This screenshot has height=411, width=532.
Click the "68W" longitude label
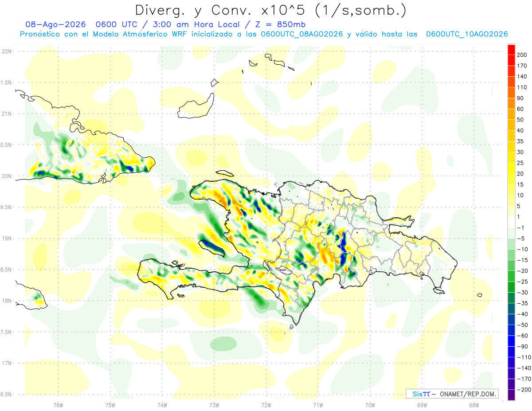coord(474,405)
